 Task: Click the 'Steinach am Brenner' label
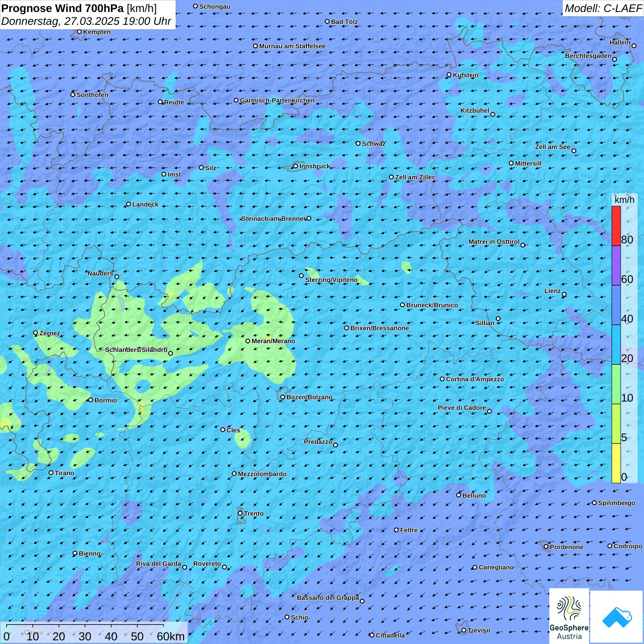[x=274, y=218]
